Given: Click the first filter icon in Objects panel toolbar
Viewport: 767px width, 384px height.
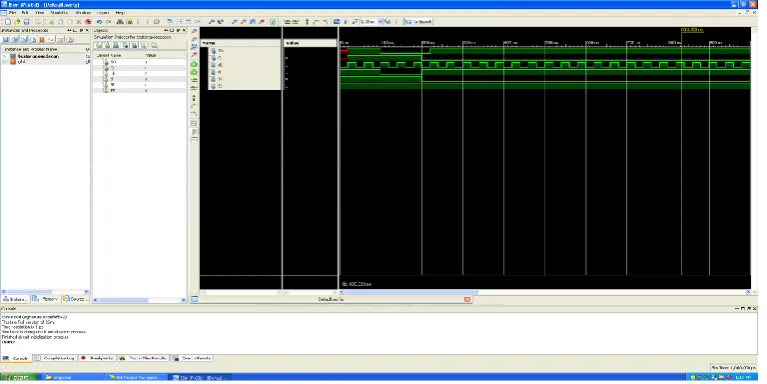Looking at the screenshot, I should [x=98, y=45].
